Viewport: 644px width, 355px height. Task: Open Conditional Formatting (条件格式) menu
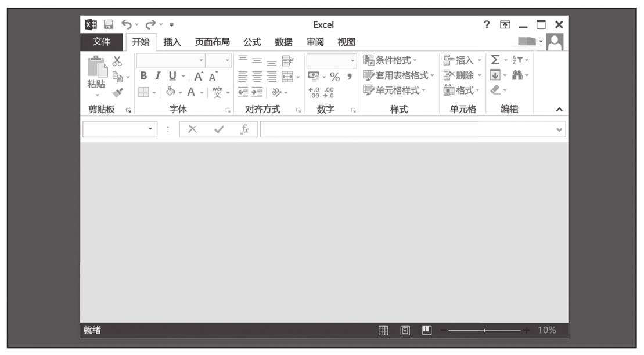(x=390, y=60)
